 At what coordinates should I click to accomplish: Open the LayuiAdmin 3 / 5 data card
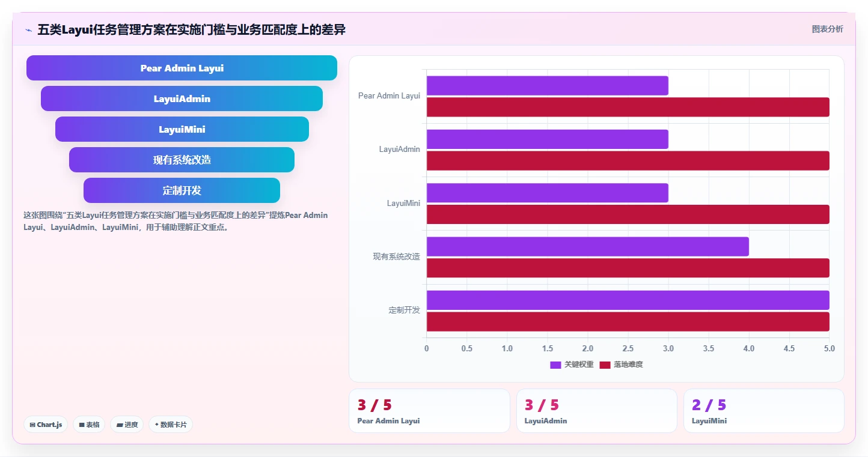point(596,411)
